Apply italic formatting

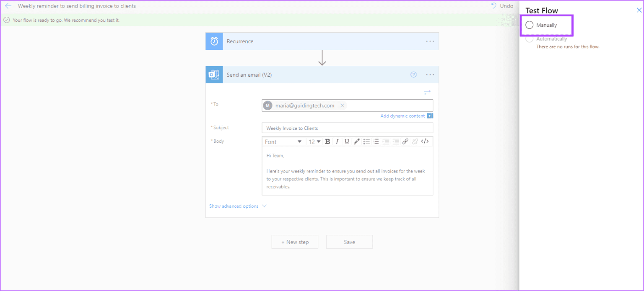coord(337,142)
